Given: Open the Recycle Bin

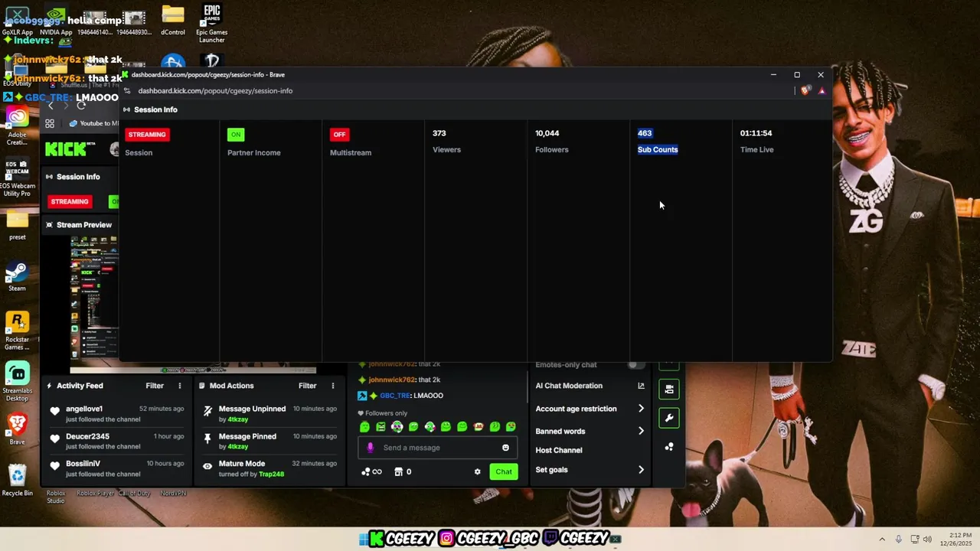Looking at the screenshot, I should click(17, 481).
